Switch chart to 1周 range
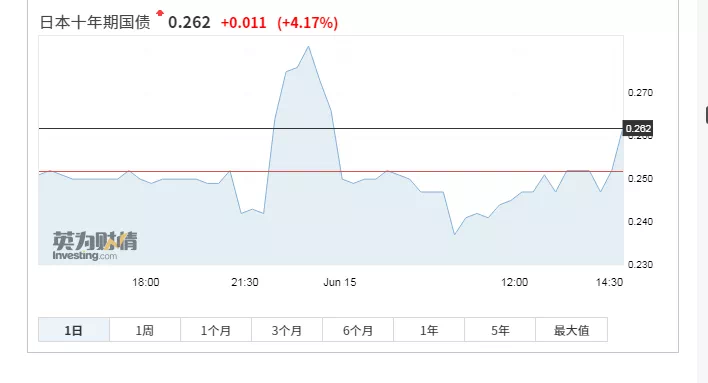The height and width of the screenshot is (383, 708). point(145,330)
